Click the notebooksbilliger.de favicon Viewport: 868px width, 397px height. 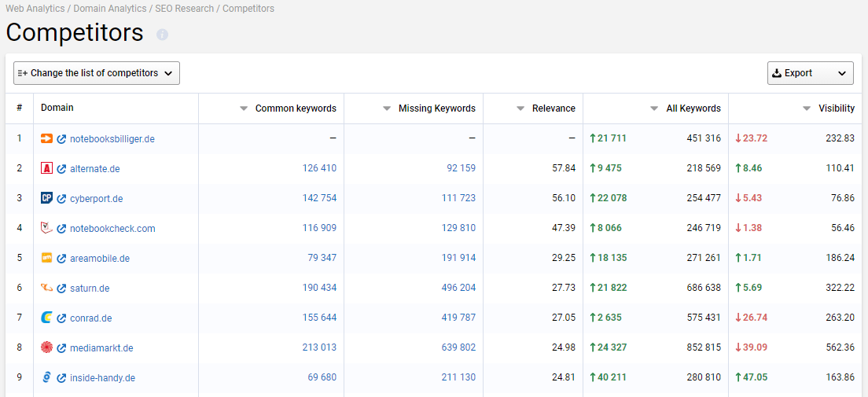(x=47, y=138)
